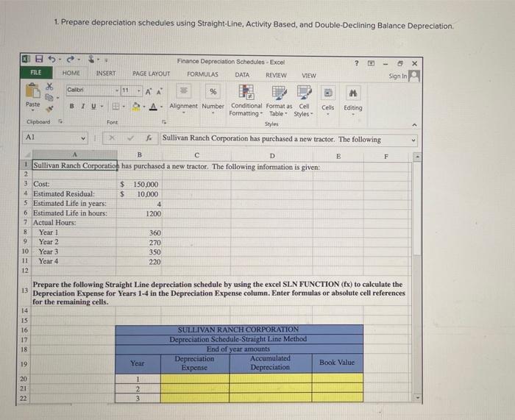The height and width of the screenshot is (420, 515).
Task: Switch to the HOME tab
Action: (x=71, y=73)
